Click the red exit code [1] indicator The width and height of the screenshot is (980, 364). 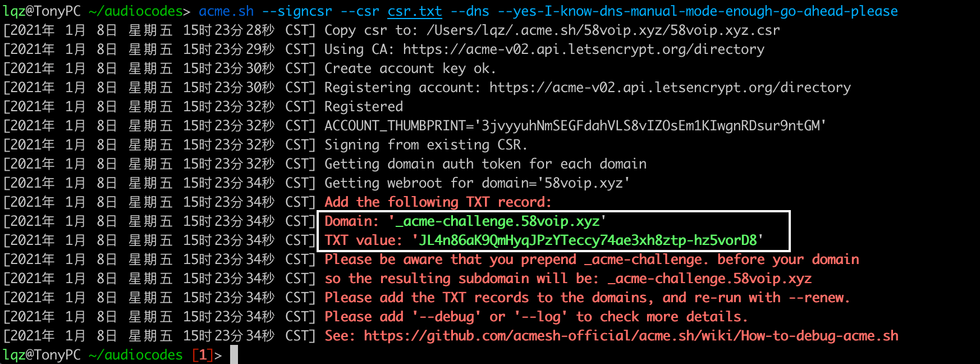coord(203,355)
